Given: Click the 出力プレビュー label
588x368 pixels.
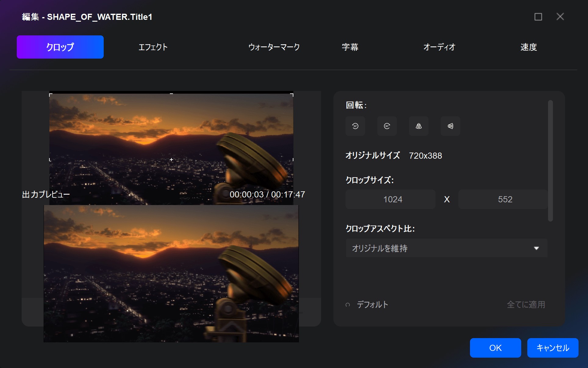Looking at the screenshot, I should (46, 194).
